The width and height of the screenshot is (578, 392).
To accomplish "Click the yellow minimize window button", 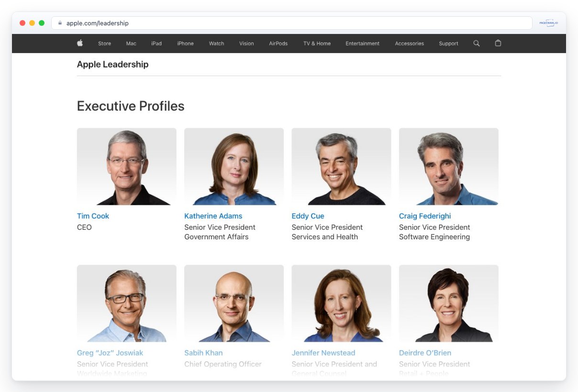I will pos(32,23).
